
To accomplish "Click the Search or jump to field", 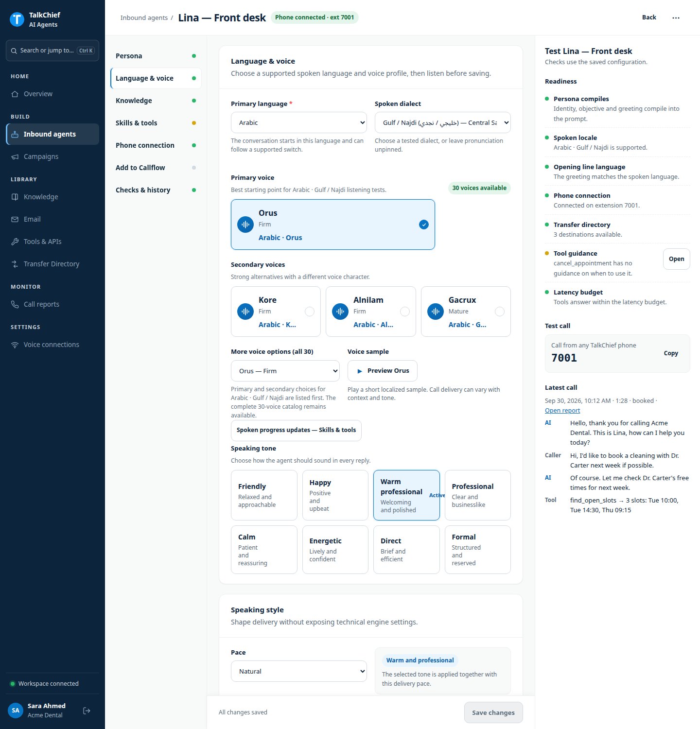I will (x=52, y=51).
